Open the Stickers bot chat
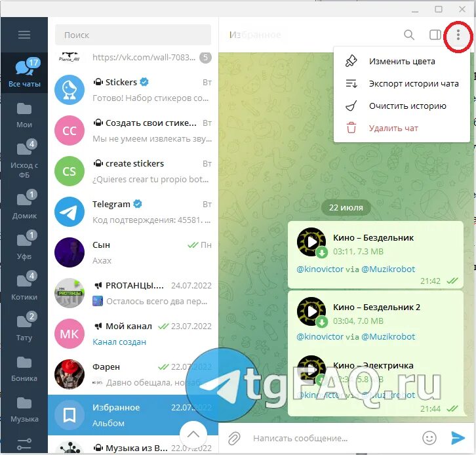This screenshot has height=455, width=476. [x=133, y=90]
